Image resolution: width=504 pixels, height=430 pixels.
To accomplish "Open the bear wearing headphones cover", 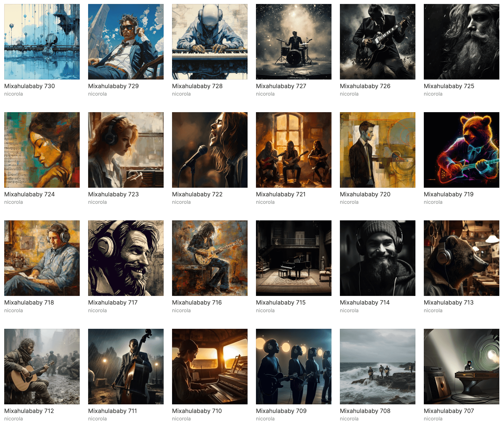I will point(461,258).
